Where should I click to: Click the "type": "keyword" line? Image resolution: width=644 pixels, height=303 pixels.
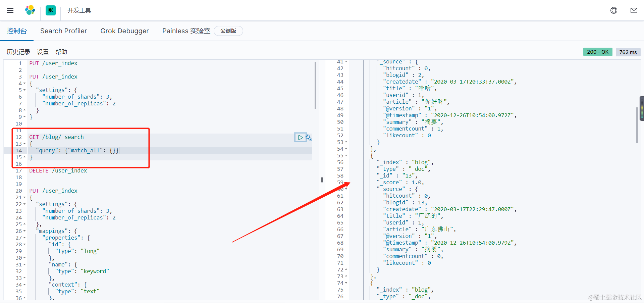point(82,271)
